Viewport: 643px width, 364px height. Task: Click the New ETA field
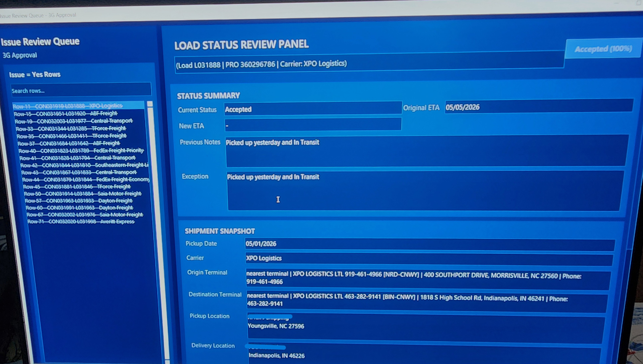313,124
